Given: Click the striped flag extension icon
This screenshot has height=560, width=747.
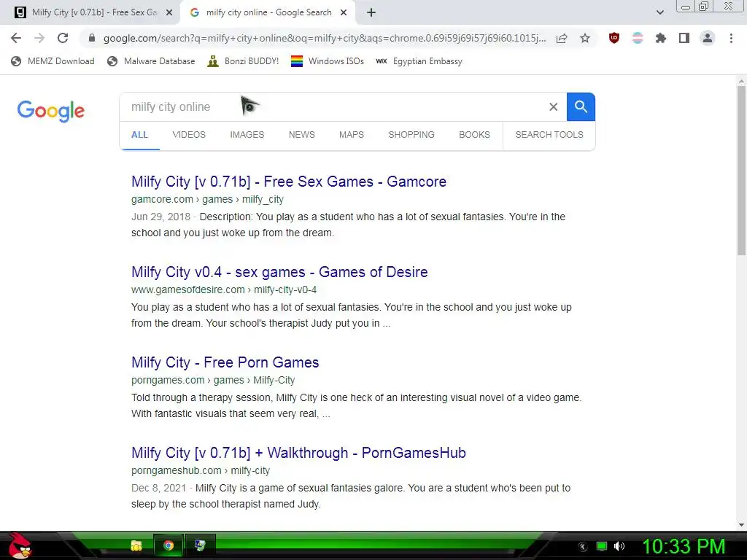Looking at the screenshot, I should click(x=638, y=38).
